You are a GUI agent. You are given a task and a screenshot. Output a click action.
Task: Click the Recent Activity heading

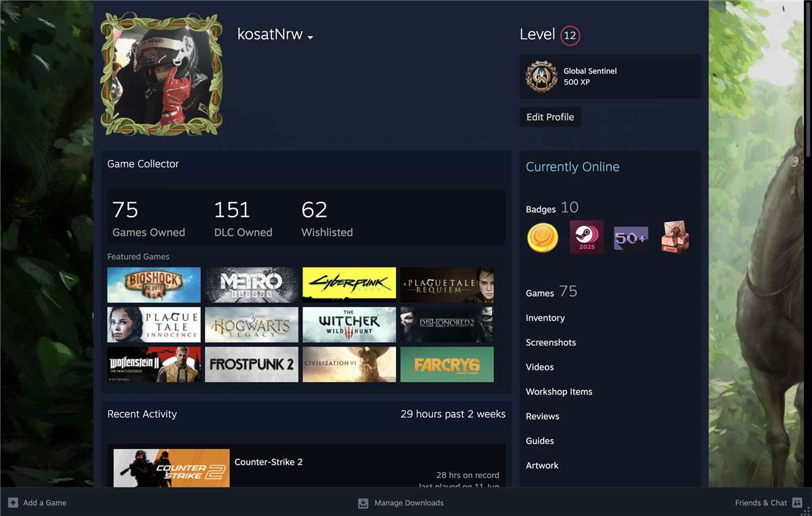point(142,414)
